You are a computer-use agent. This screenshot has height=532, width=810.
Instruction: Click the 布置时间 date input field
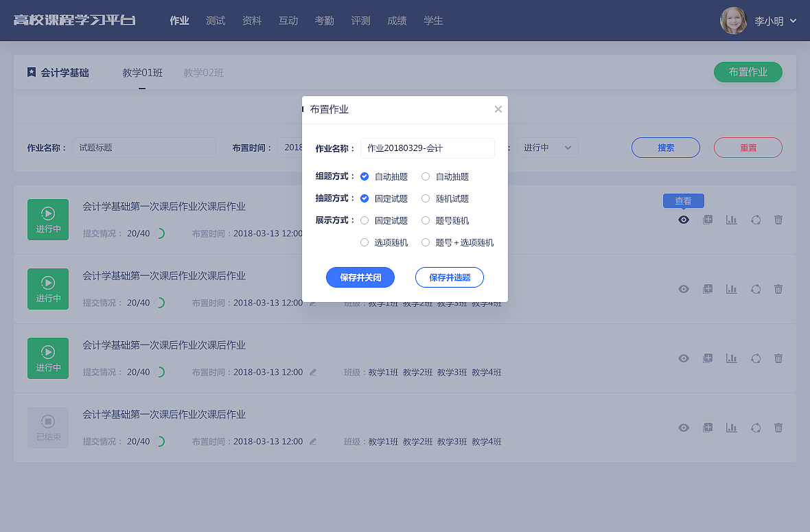click(x=290, y=148)
